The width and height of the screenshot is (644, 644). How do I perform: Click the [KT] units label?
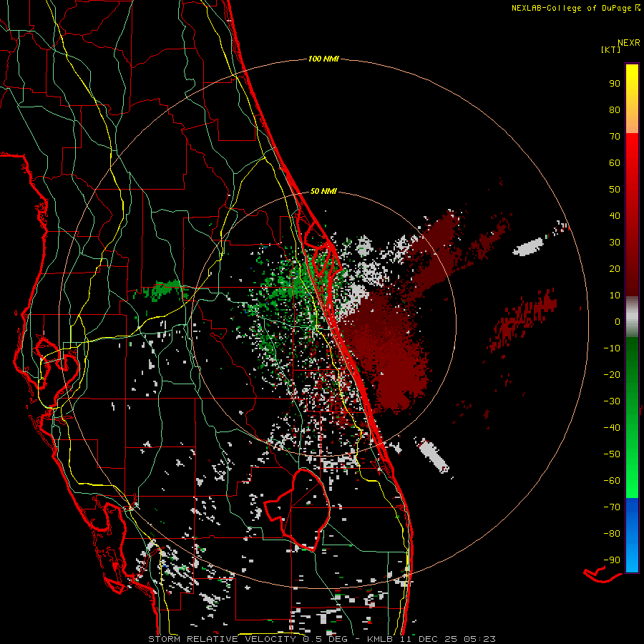(x=611, y=49)
